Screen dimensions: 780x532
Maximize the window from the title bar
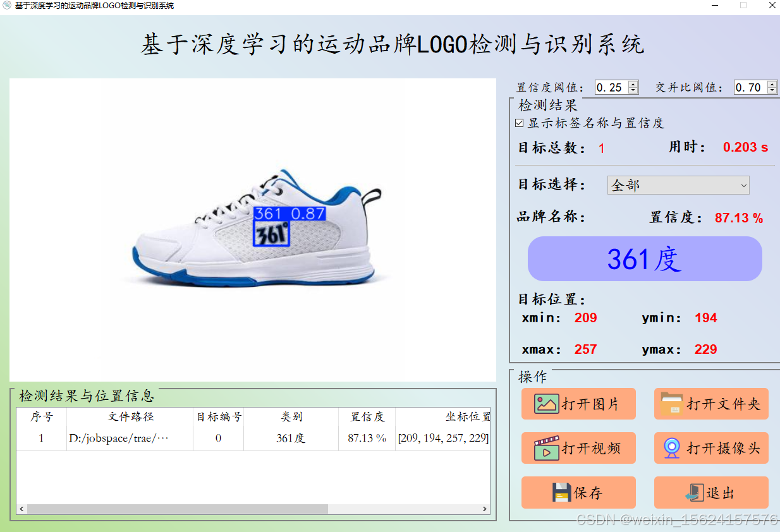[x=743, y=5]
